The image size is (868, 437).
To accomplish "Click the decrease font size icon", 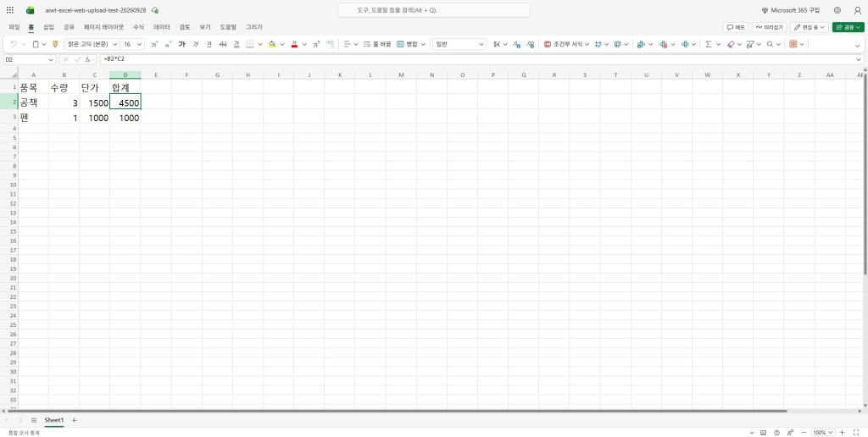I will [x=168, y=44].
